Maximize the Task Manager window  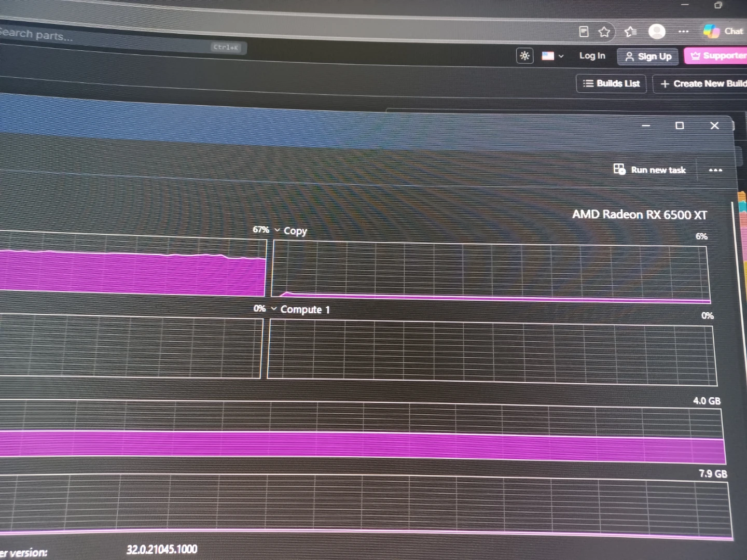tap(680, 125)
